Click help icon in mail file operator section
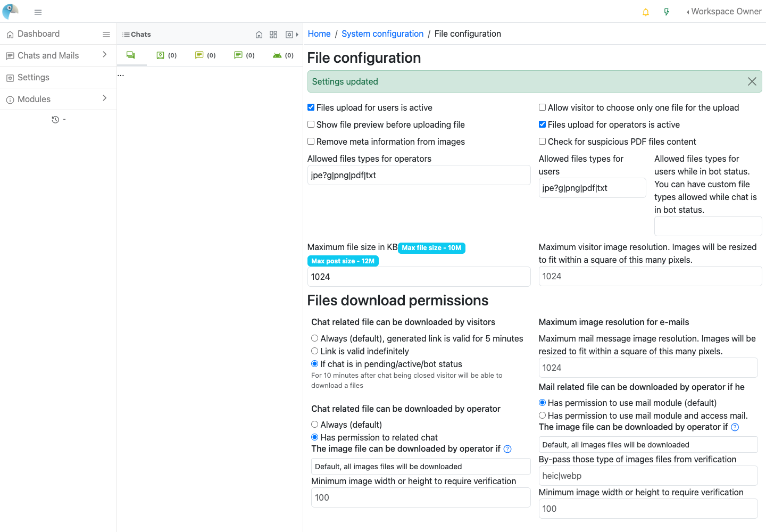 (735, 427)
